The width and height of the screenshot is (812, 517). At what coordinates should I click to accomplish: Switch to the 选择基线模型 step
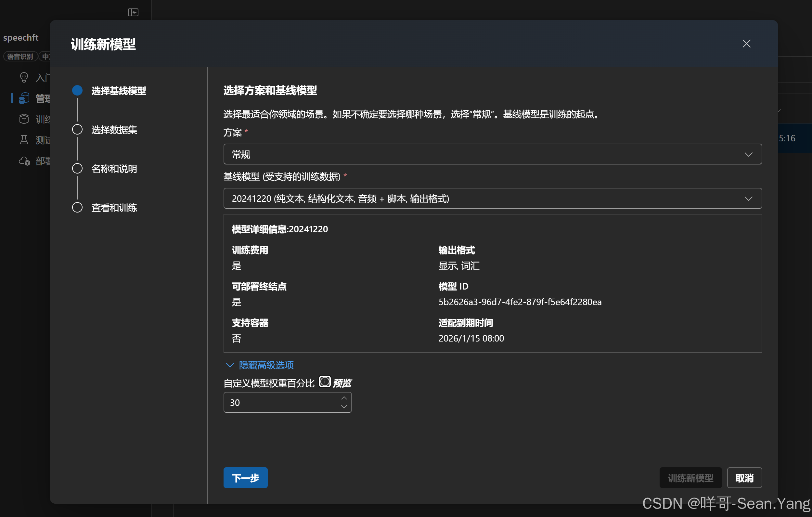point(77,90)
